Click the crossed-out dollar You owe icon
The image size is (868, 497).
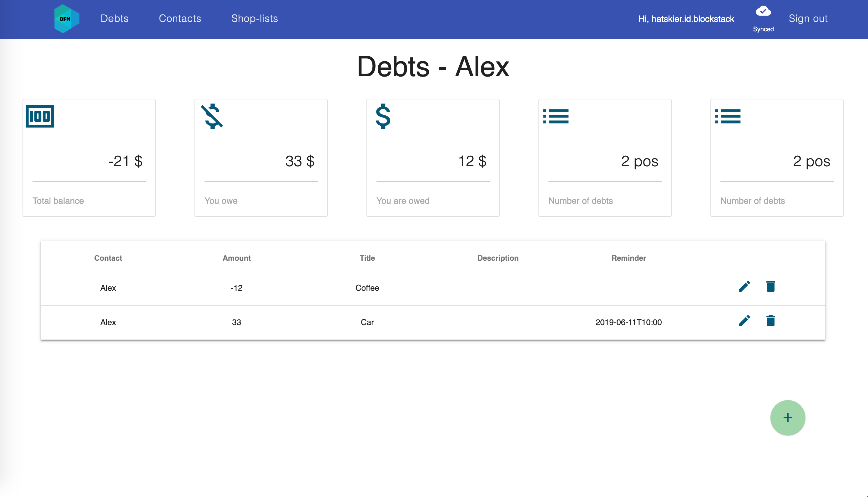pos(212,116)
